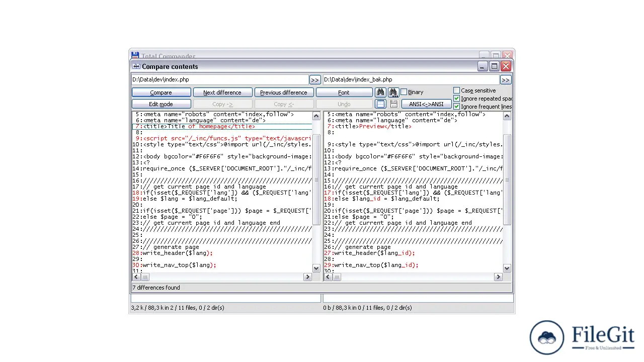The height and width of the screenshot is (362, 644).
Task: Click left pane horizontal scroll left arrow
Action: (x=136, y=277)
